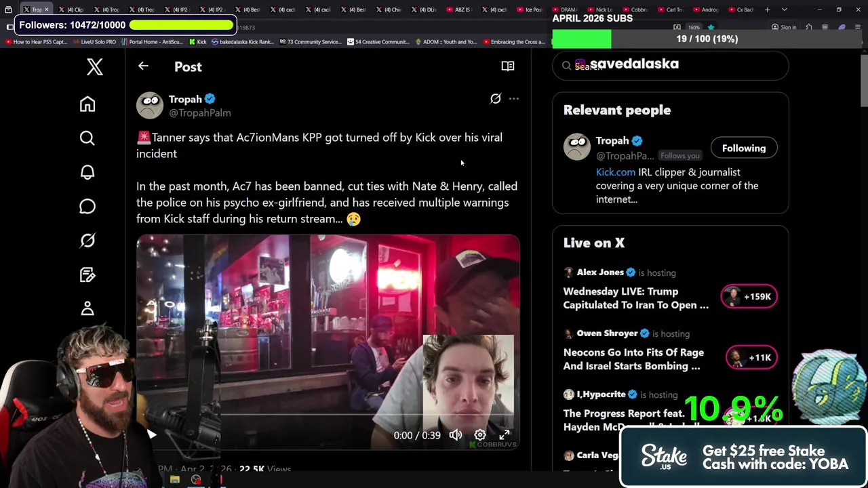This screenshot has width=868, height=488.
Task: Enter fullscreen on the video
Action: coord(505,435)
